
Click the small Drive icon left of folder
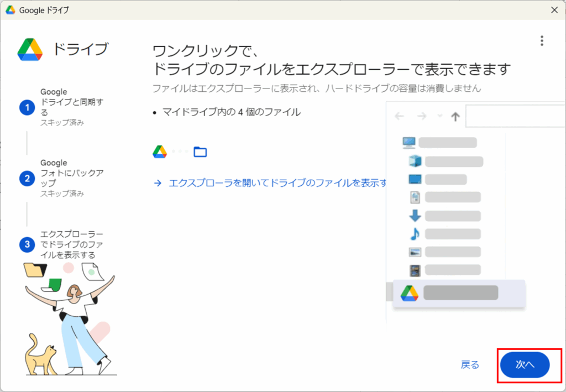point(160,151)
